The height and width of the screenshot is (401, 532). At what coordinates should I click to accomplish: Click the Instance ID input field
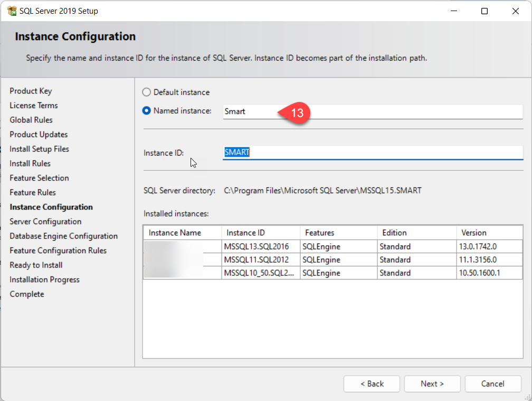point(373,152)
